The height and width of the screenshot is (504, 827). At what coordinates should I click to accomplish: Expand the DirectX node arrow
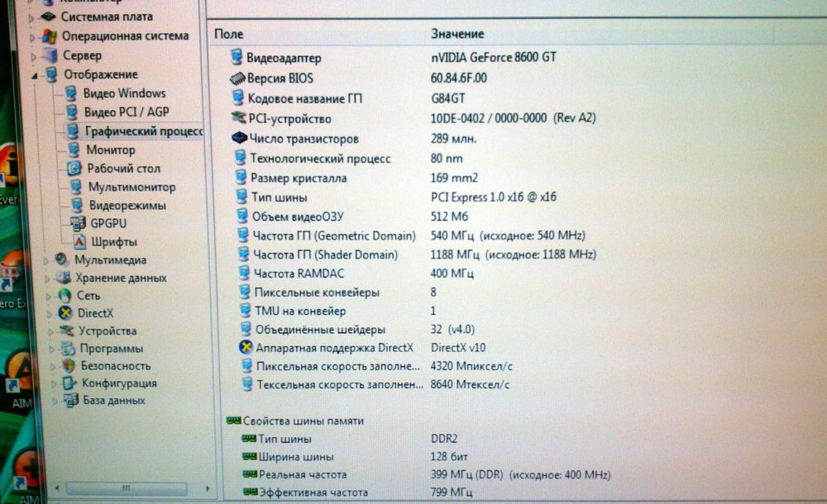tap(50, 315)
